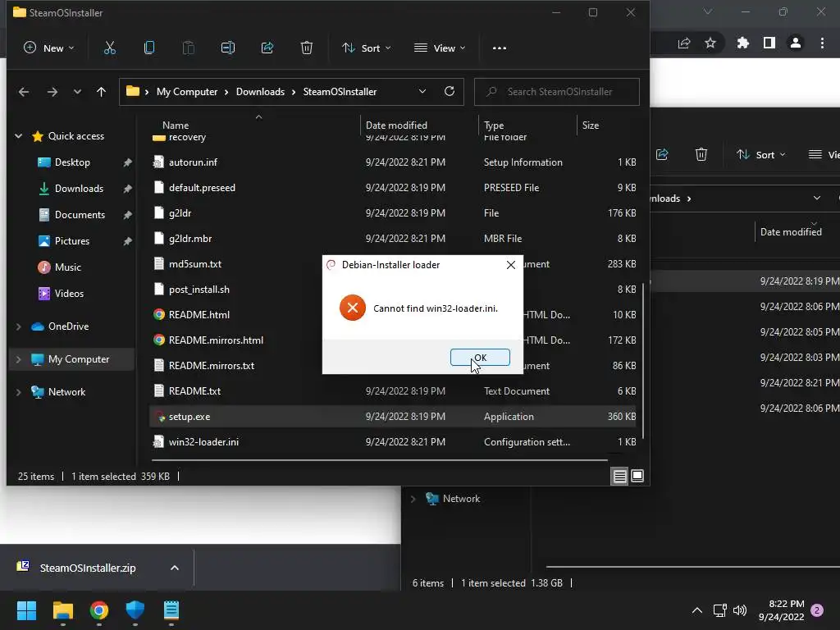Collapse the Quick access tree node
The image size is (840, 630).
pos(18,136)
